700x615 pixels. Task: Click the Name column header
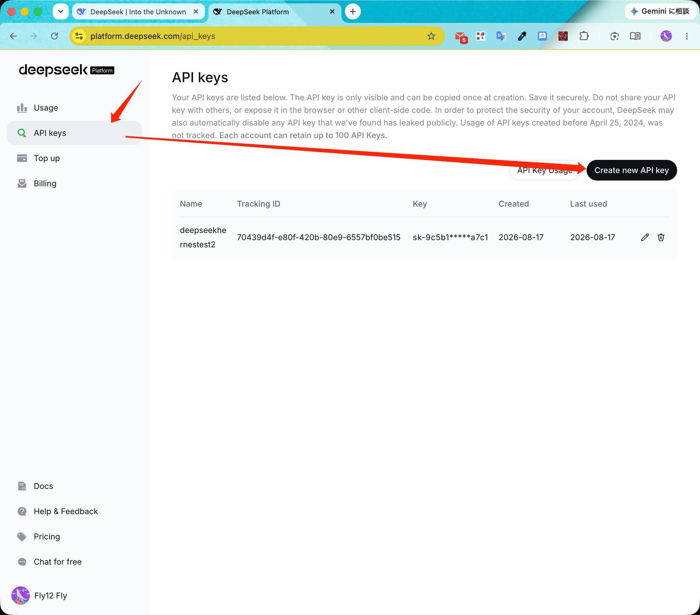pos(191,204)
